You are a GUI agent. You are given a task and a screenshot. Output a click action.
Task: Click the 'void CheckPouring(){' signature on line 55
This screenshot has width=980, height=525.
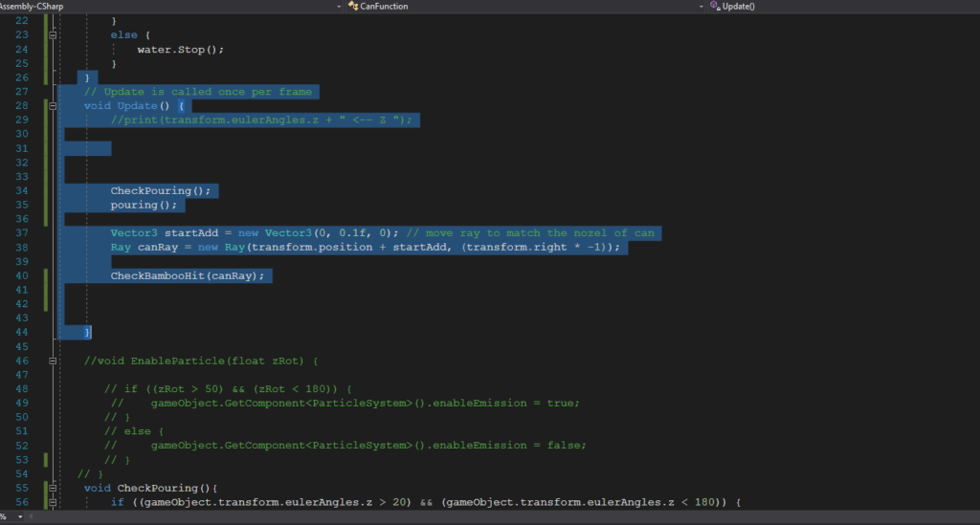[150, 488]
